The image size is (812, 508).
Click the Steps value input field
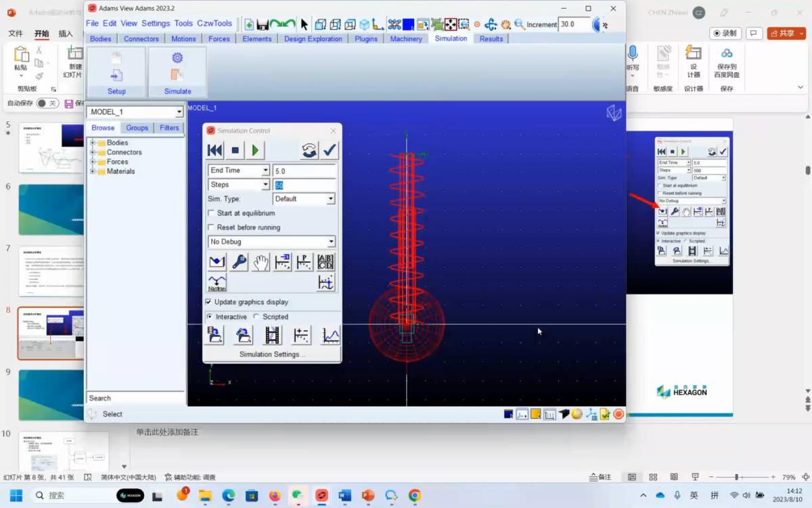pyautogui.click(x=304, y=185)
